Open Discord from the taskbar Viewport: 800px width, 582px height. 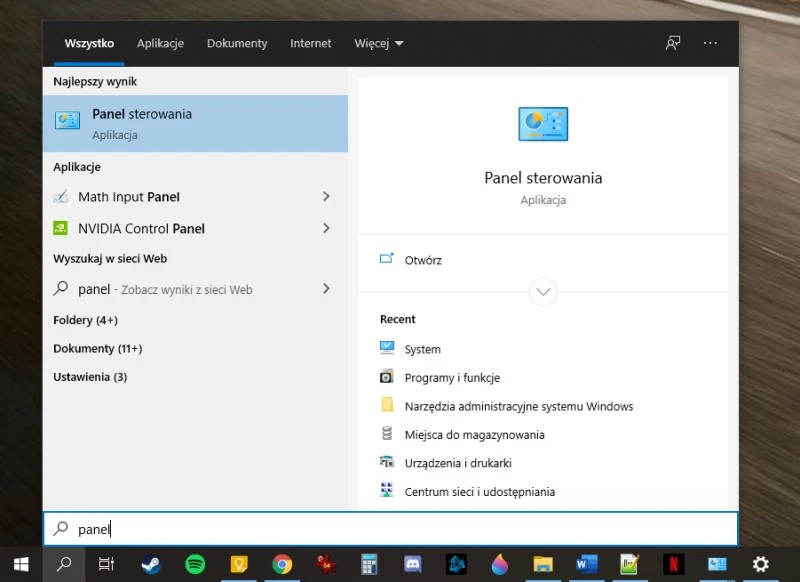point(412,564)
